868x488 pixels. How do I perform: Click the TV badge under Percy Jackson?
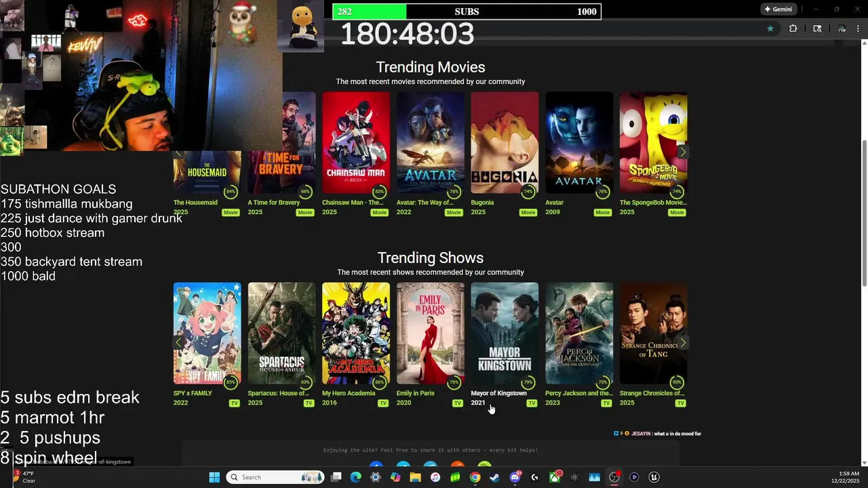point(606,403)
